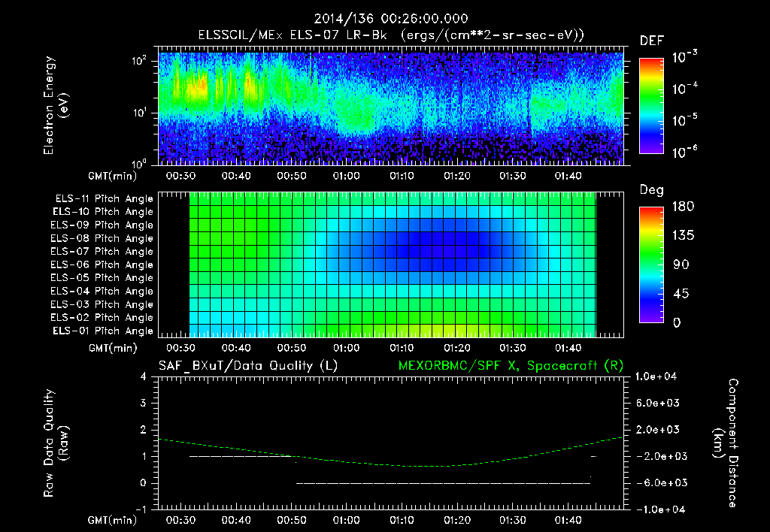
Task: Click the 00:50 tick under the data quality panel
Action: click(292, 520)
